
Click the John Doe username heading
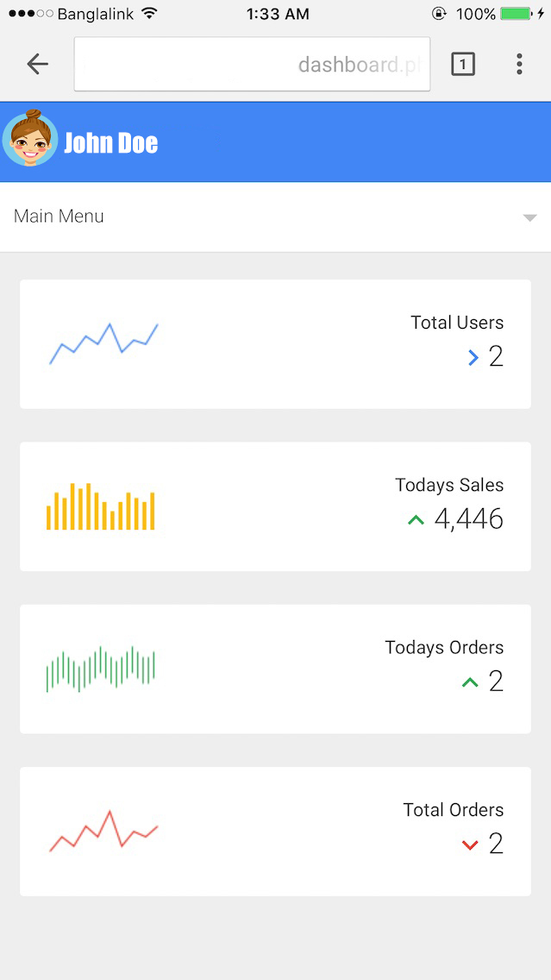(111, 143)
